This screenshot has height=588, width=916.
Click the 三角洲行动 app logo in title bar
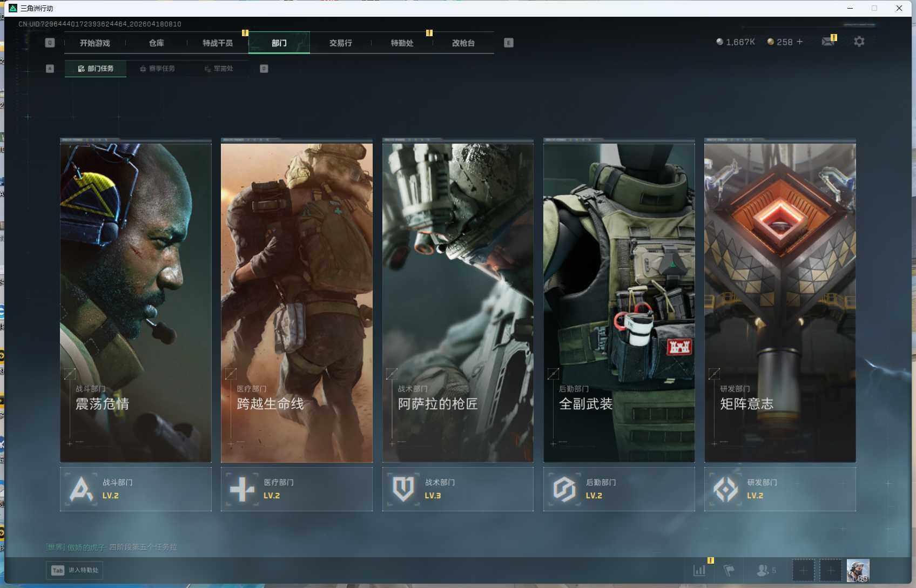click(x=13, y=8)
